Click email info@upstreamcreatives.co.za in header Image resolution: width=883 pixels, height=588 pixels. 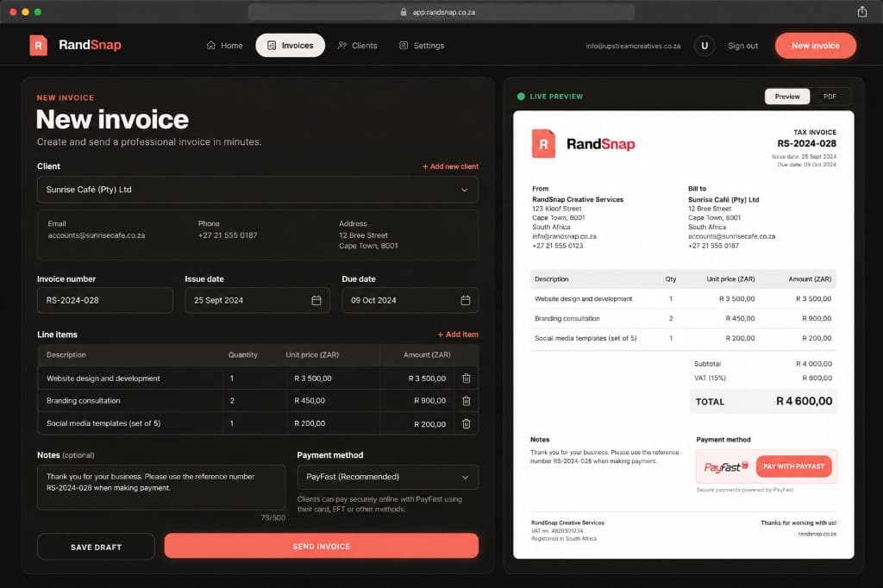tap(633, 47)
